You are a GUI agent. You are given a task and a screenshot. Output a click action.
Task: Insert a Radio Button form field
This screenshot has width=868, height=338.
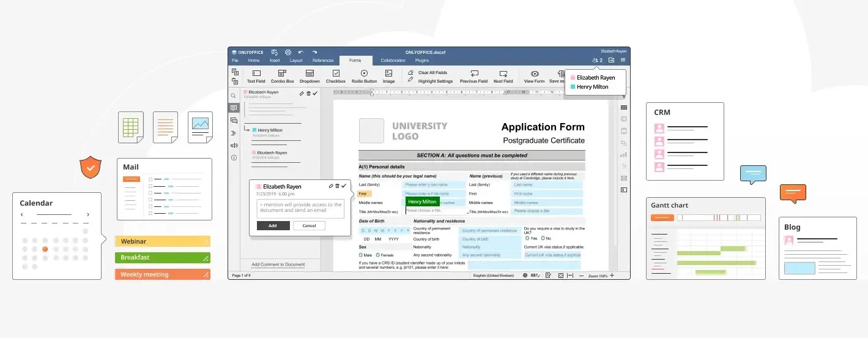(364, 77)
